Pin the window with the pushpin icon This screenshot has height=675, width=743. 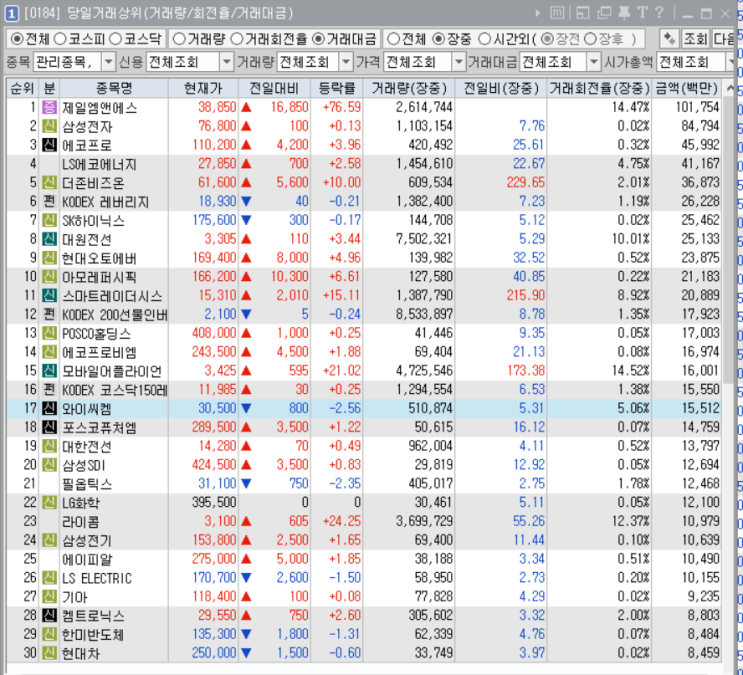click(x=624, y=13)
